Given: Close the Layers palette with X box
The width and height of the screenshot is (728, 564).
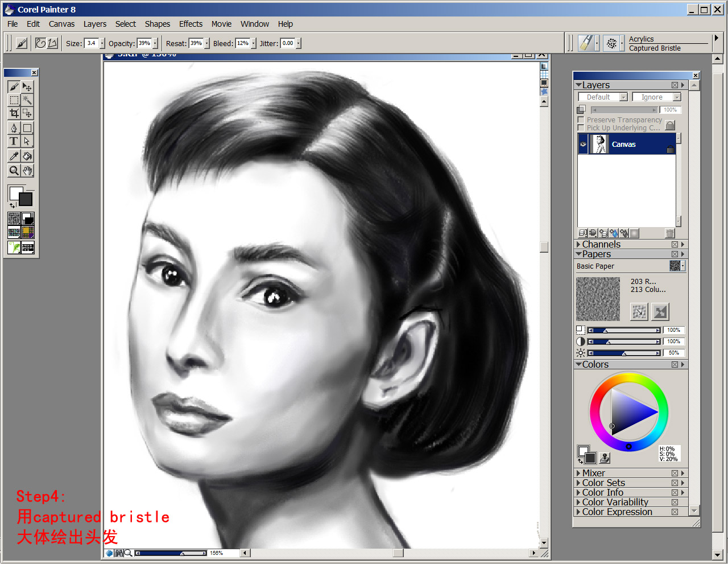Looking at the screenshot, I should point(675,85).
